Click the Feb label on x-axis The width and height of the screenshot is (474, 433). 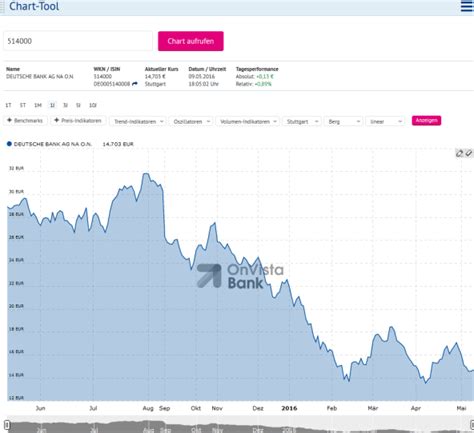(332, 408)
